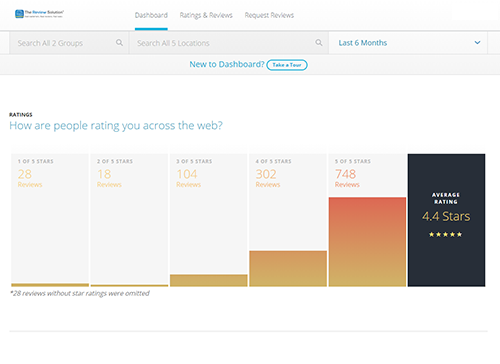500x364 pixels.
Task: Click the Average Rating dark panel heading
Action: point(446,198)
